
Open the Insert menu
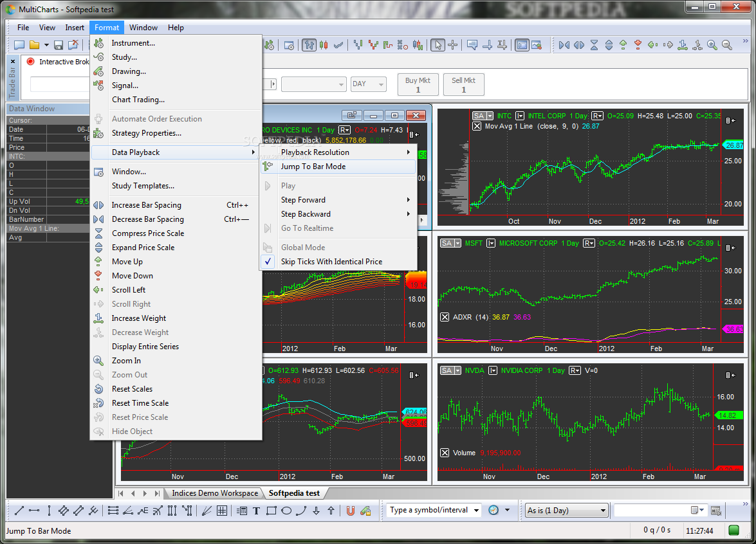click(75, 28)
